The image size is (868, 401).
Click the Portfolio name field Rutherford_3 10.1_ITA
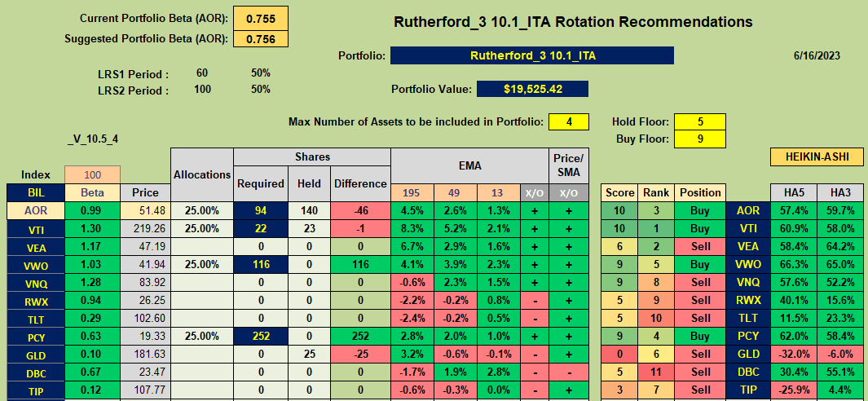(532, 55)
